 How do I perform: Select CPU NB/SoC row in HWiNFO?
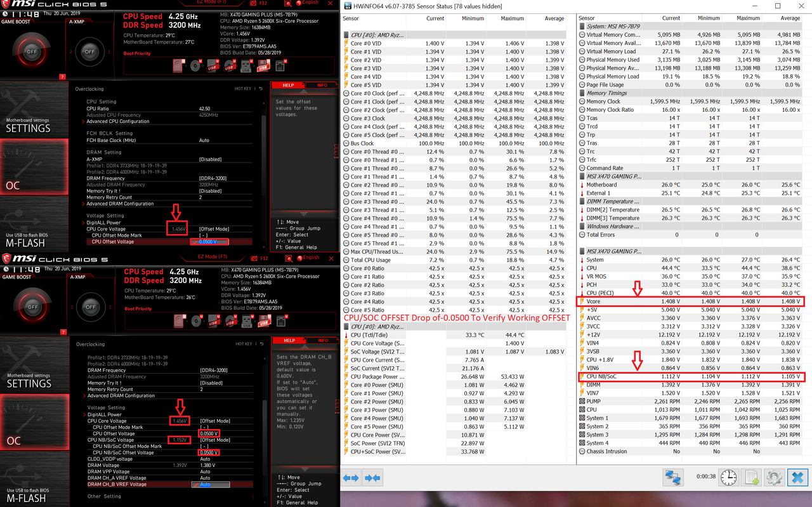pos(691,376)
